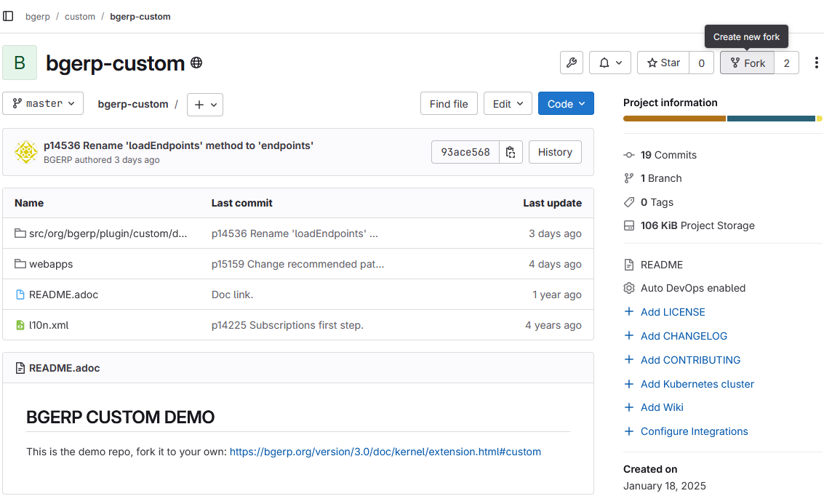This screenshot has width=824, height=504.
Task: Navigate to custom in the breadcrumb
Action: click(80, 16)
